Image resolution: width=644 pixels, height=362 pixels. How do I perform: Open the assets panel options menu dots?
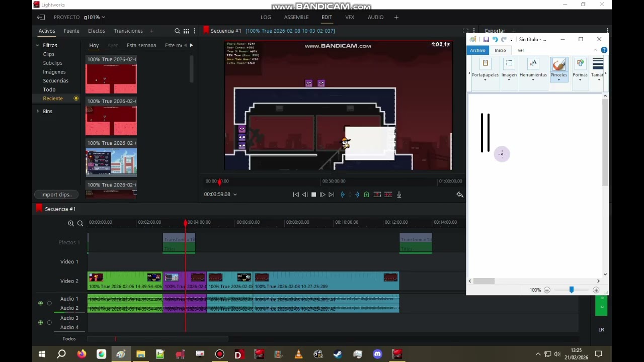click(x=194, y=31)
